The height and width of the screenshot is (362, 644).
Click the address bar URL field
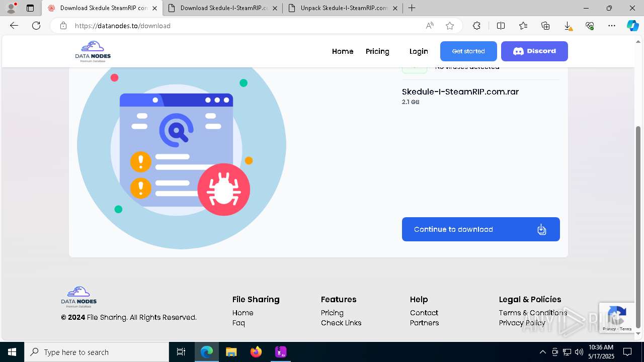247,26
